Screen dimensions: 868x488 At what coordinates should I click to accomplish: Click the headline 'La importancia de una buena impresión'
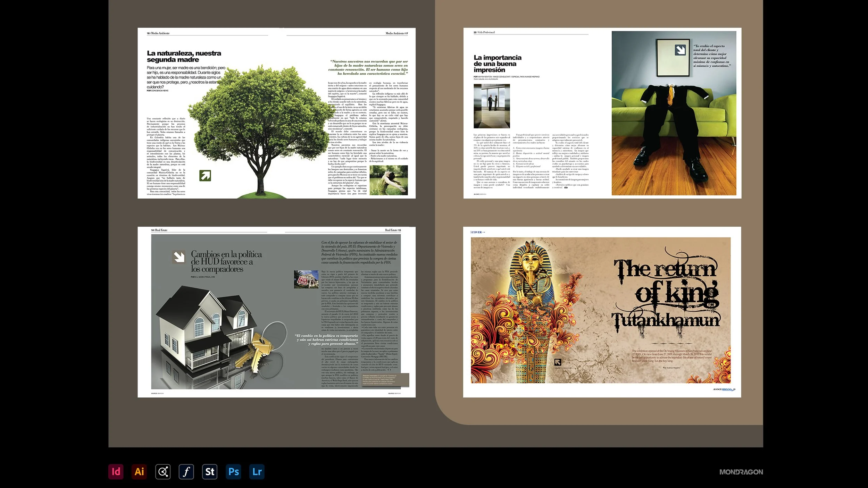497,64
